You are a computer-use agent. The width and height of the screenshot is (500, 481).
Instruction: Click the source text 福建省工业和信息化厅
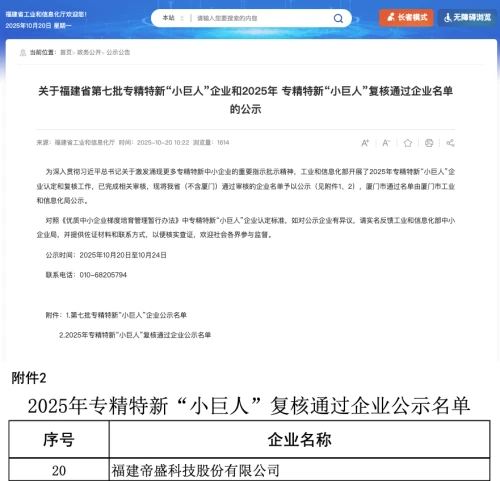pos(85,143)
